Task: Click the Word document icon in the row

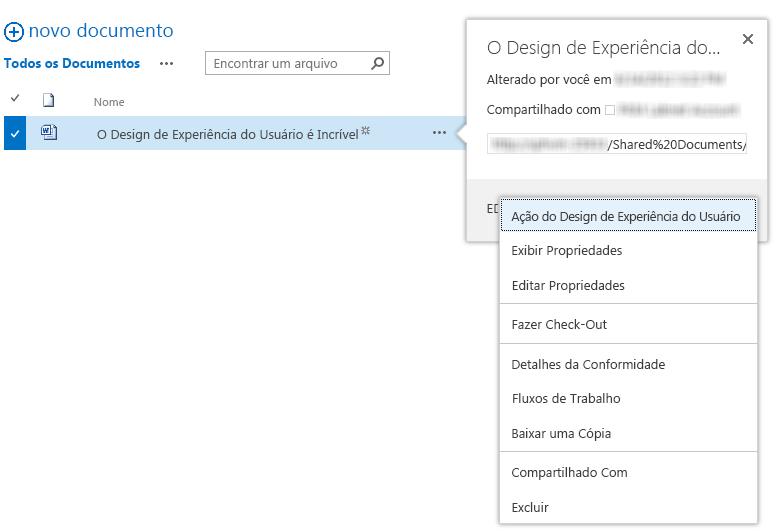Action: tap(49, 133)
